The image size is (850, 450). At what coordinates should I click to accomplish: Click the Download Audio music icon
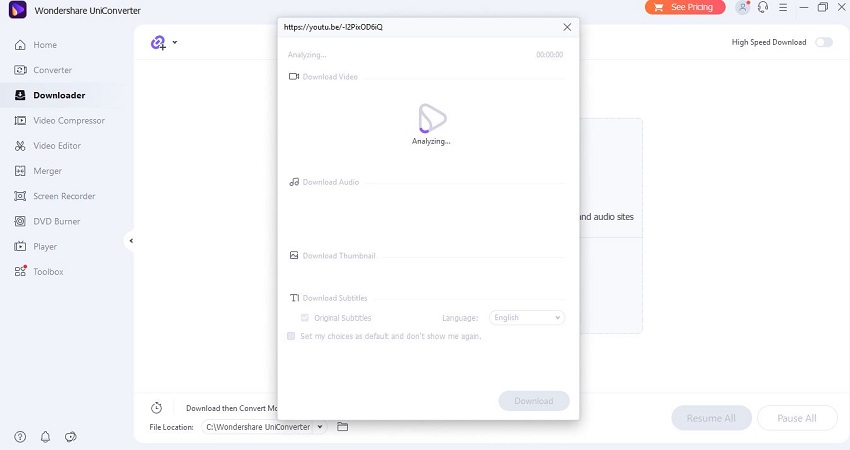point(294,182)
